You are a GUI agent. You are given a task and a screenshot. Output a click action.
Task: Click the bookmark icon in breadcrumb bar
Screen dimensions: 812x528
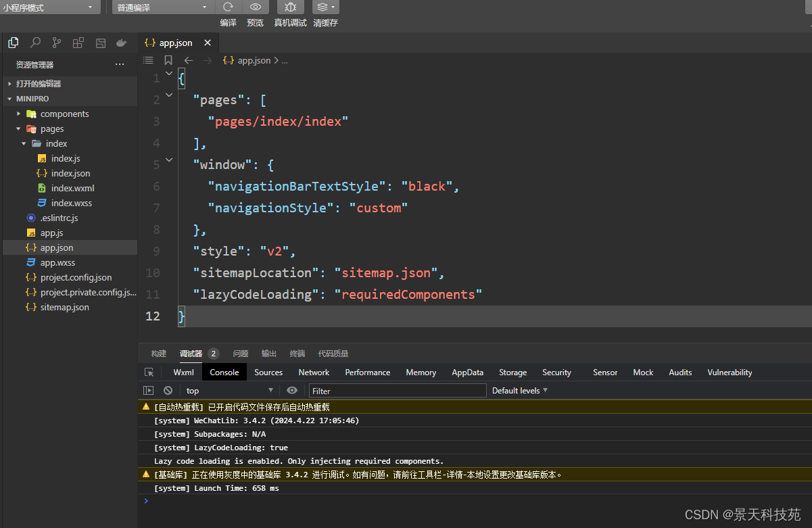click(168, 60)
